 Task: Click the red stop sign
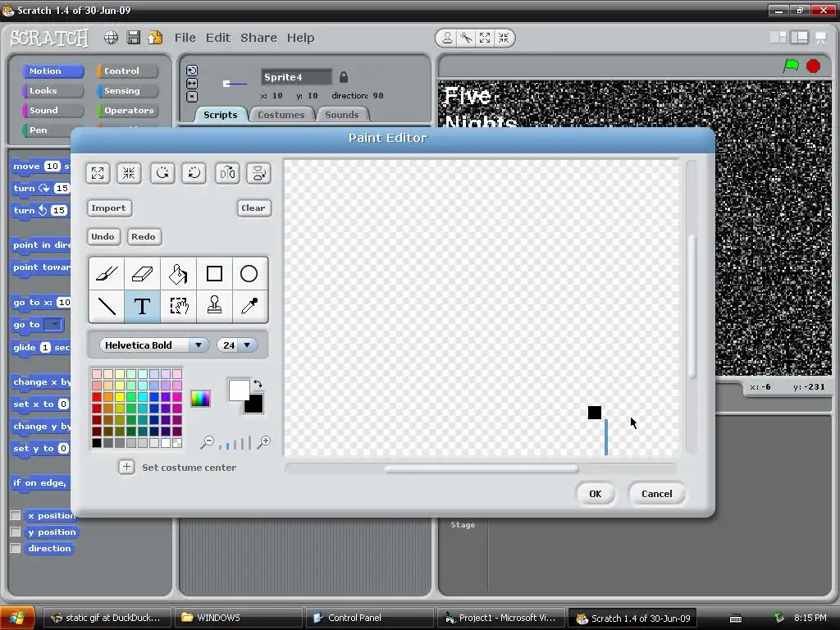click(813, 66)
